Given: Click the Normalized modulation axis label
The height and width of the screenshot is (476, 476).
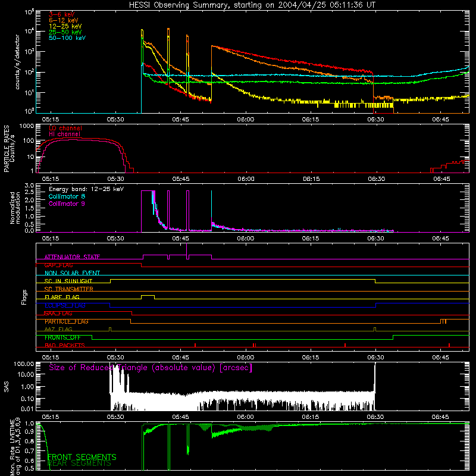Looking at the screenshot, I should pos(15,208).
